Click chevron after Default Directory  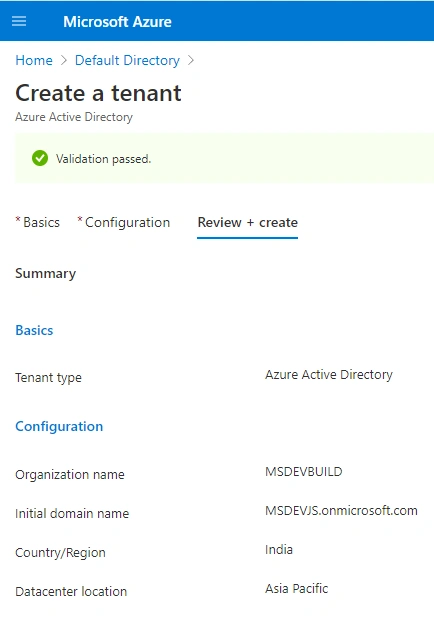[x=191, y=60]
